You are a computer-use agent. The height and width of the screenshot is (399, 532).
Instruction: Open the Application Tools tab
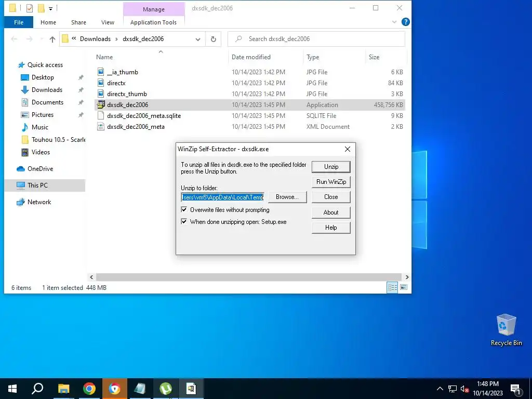[153, 22]
